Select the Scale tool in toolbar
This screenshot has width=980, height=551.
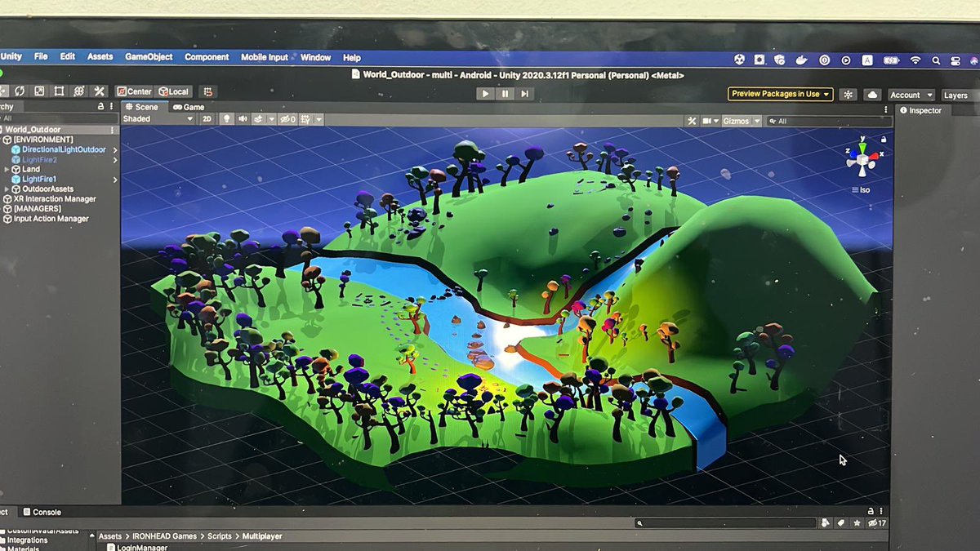coord(39,91)
